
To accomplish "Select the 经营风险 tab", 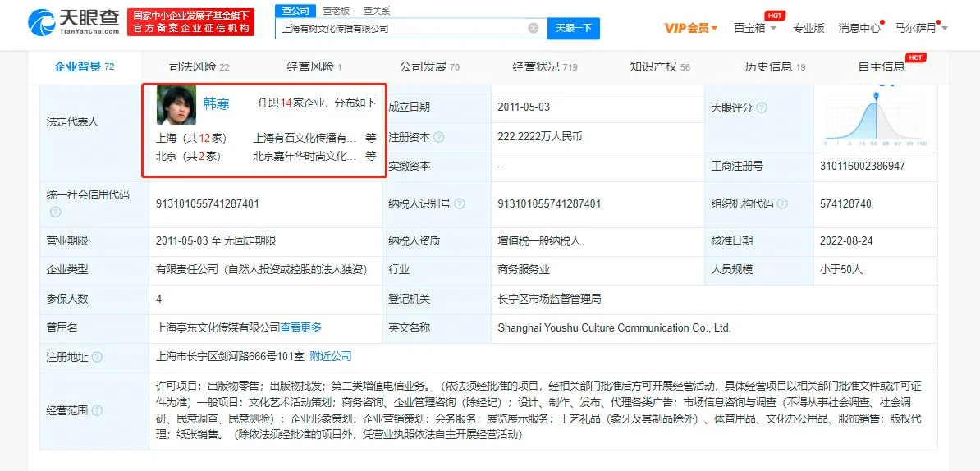I will click(314, 66).
